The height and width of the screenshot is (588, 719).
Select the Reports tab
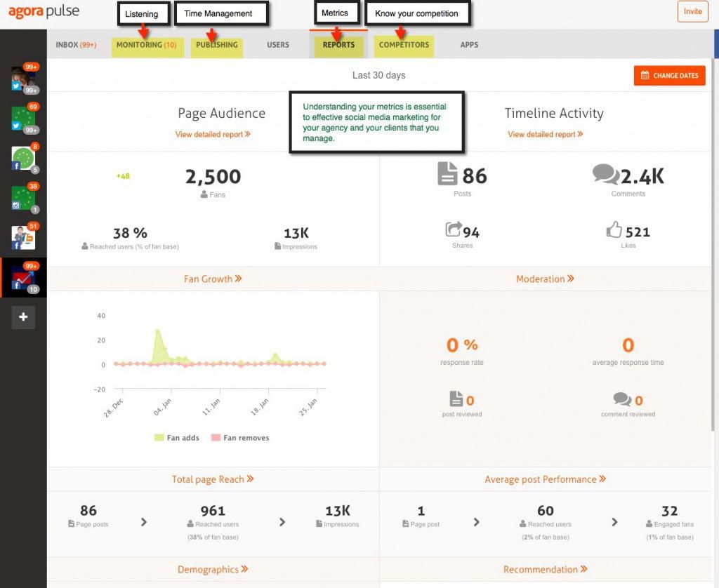pyautogui.click(x=338, y=45)
